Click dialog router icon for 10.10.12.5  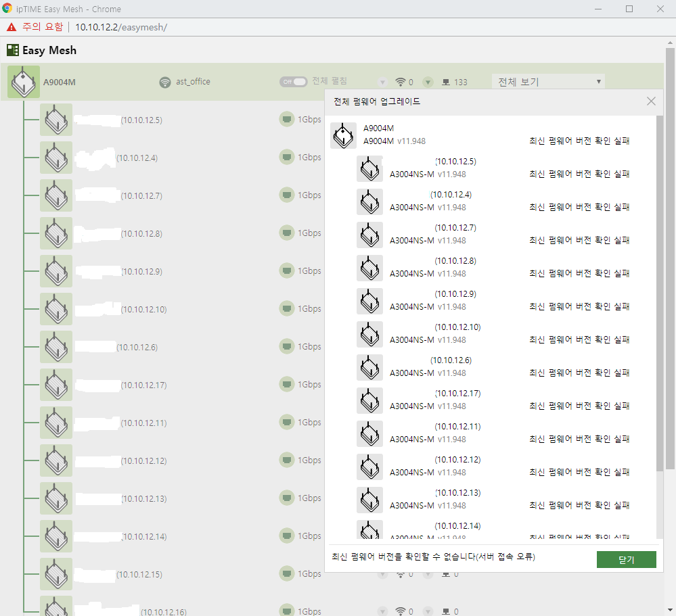click(x=369, y=169)
